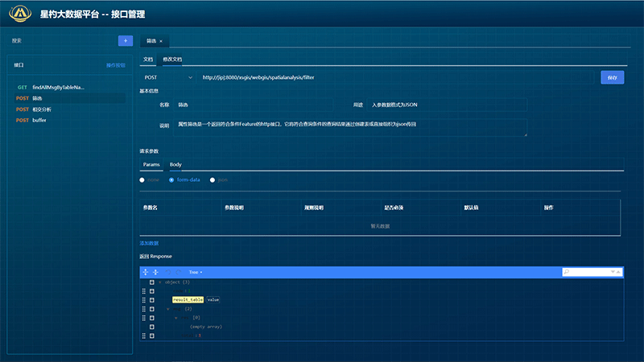
Task: Click the undo icon in the JSON editor toolbar
Action: [169, 273]
